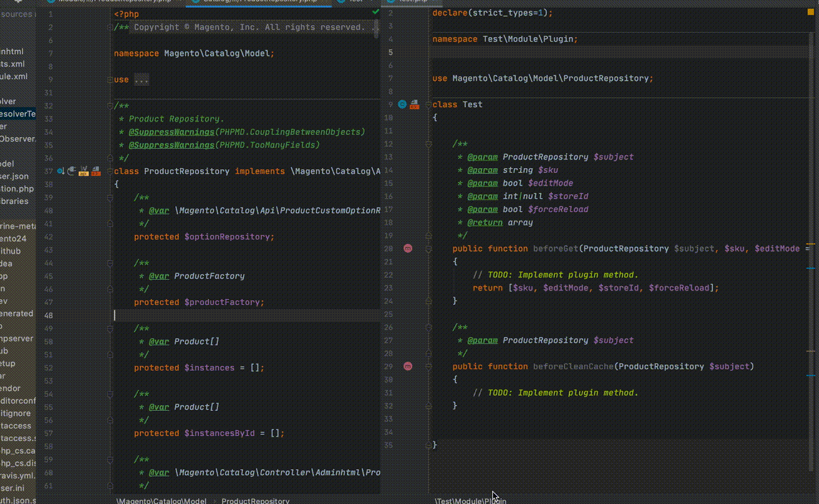This screenshot has width=819, height=504.
Task: Click the \Test\Module\Plugin breadcrumb
Action: 471,500
